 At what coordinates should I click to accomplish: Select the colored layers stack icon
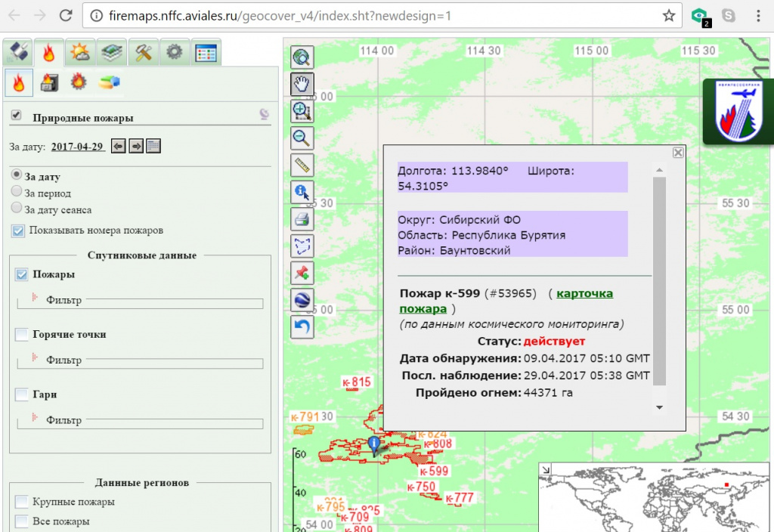click(109, 82)
